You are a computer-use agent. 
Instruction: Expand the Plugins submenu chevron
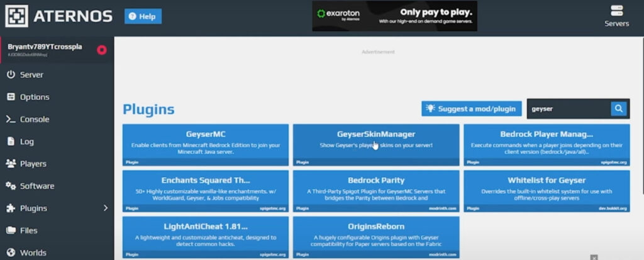[x=106, y=208]
